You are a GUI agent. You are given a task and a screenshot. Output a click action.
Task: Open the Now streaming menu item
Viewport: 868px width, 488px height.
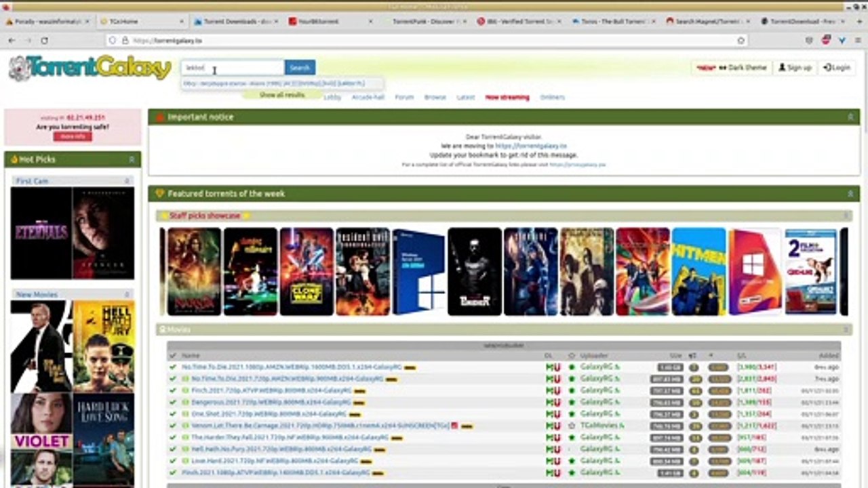[x=507, y=97]
